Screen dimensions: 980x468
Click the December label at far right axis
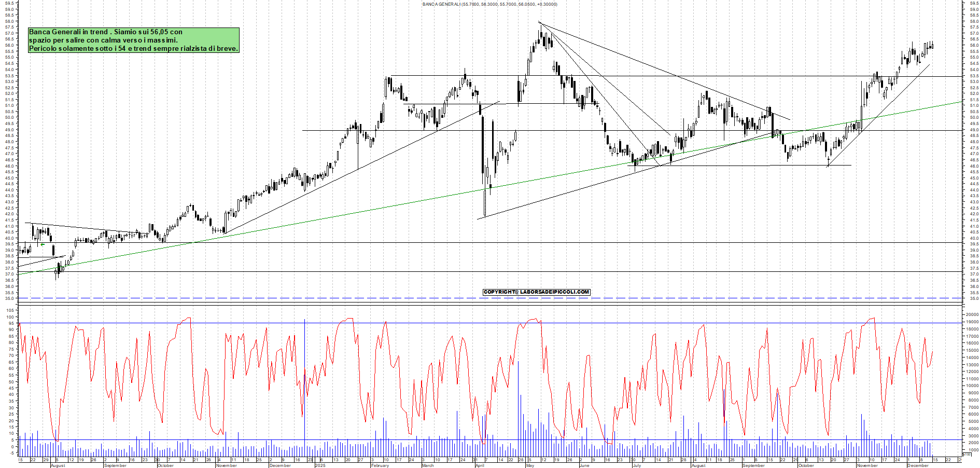click(918, 465)
